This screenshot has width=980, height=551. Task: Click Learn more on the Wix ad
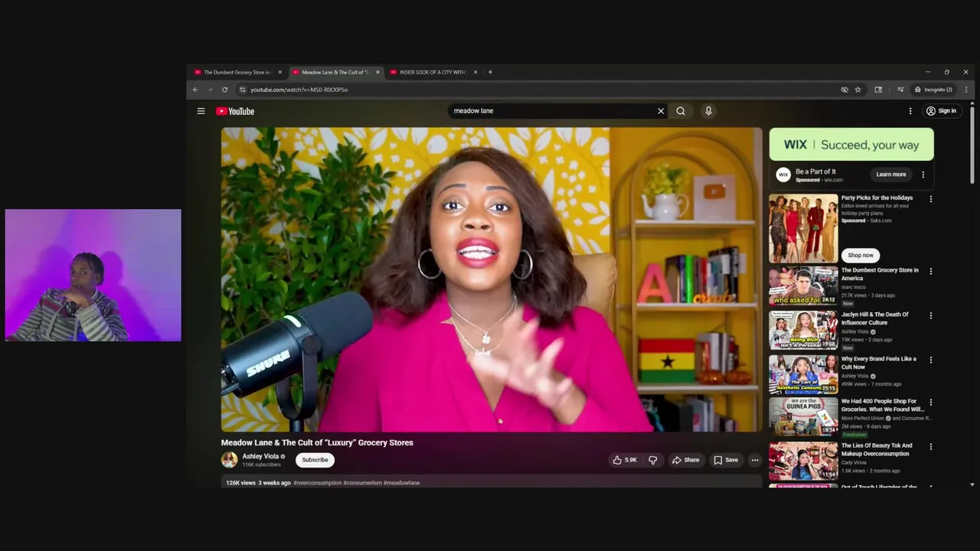tap(890, 174)
